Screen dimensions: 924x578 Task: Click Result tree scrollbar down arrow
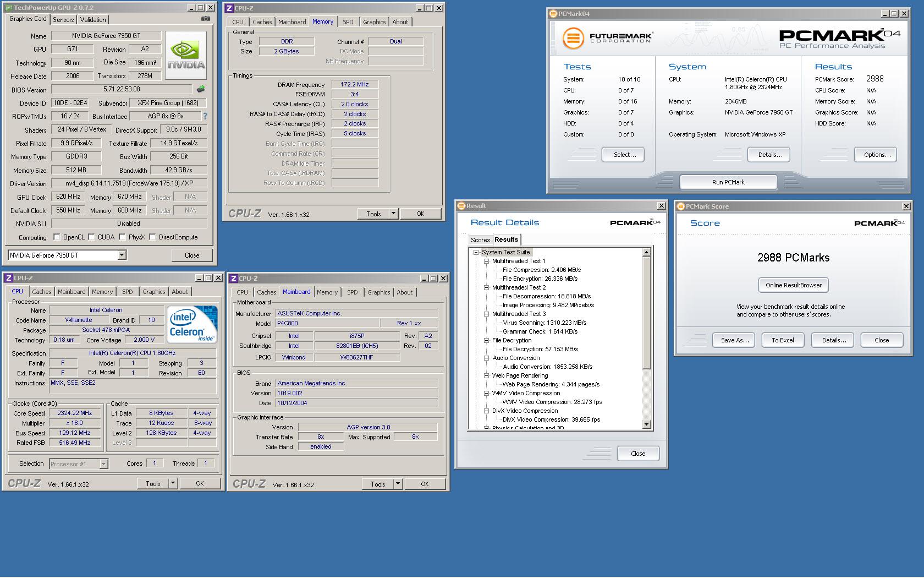647,424
